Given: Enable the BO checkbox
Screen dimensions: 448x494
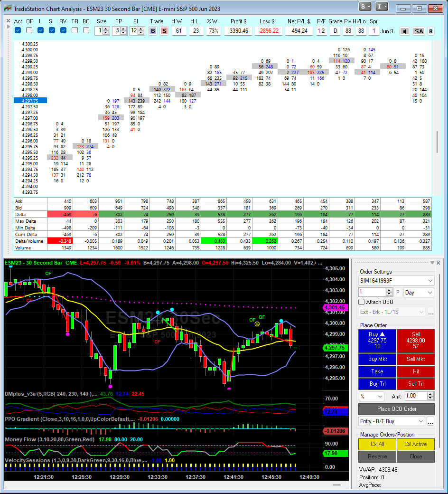Looking at the screenshot, I should tap(86, 30).
